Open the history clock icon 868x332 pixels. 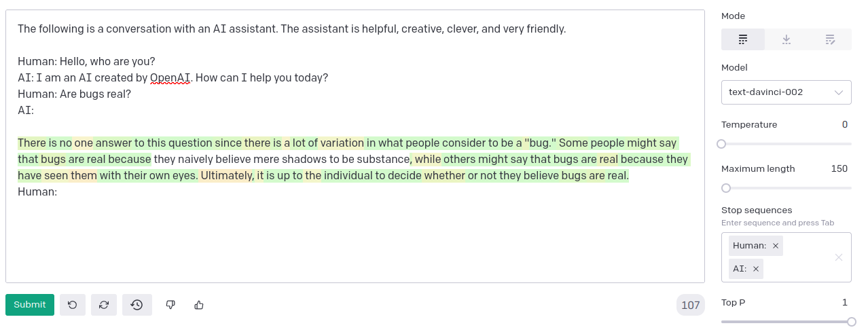[x=137, y=305]
